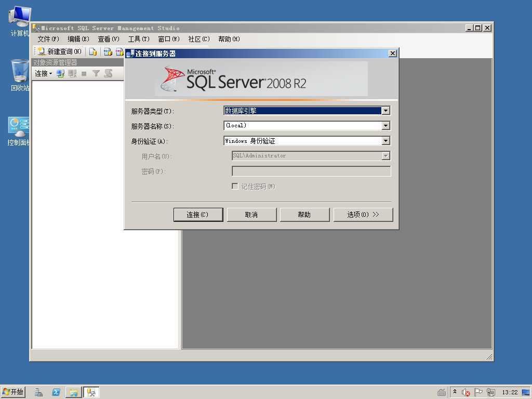Launch PowerShell from the taskbar
Viewport: 532px width, 399px height.
click(56, 392)
